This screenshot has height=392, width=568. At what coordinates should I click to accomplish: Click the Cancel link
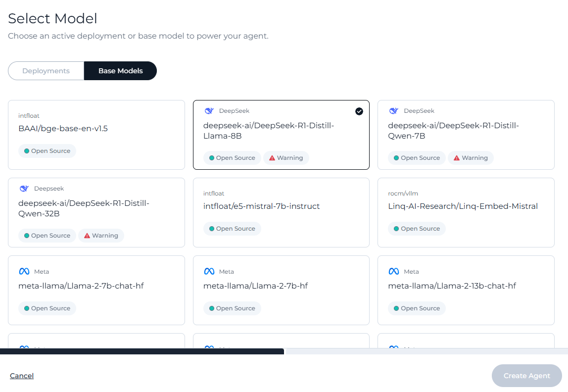tap(22, 376)
